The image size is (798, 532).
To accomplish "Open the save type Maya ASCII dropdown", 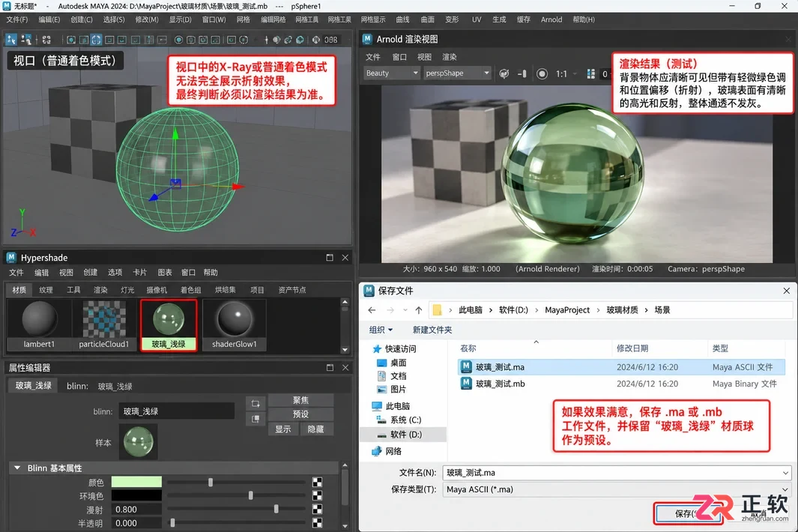I will click(x=617, y=489).
